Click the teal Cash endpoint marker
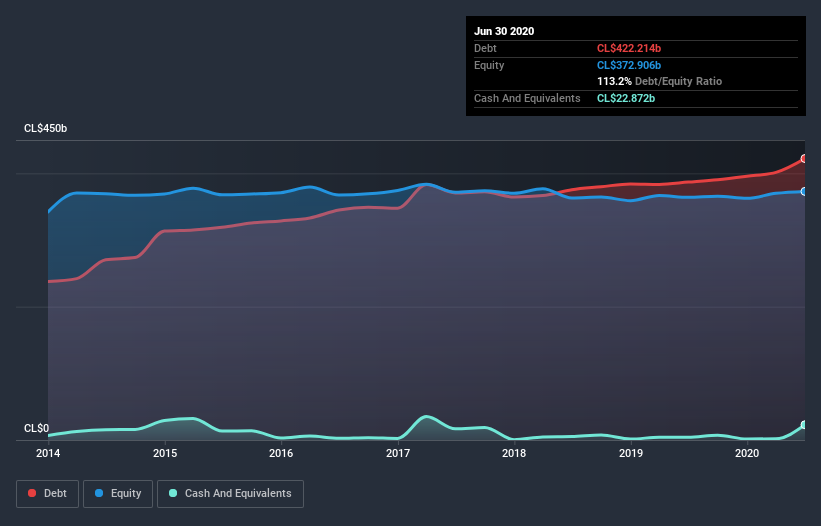The image size is (821, 526). [804, 425]
